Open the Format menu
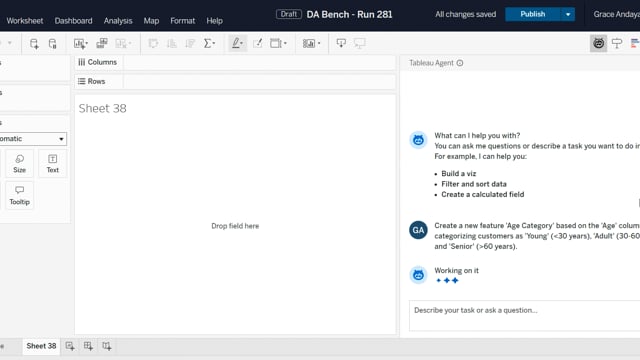This screenshot has width=640, height=360. click(182, 21)
